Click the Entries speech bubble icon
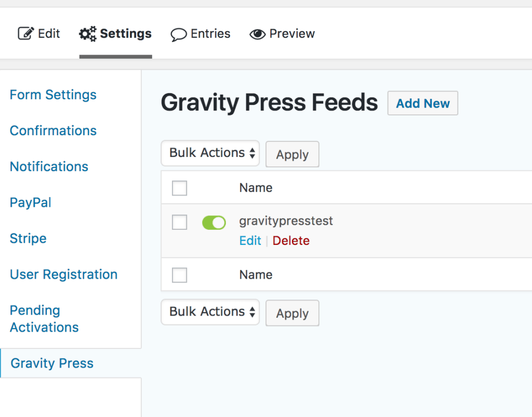Viewport: 532px width, 417px height. [x=179, y=35]
